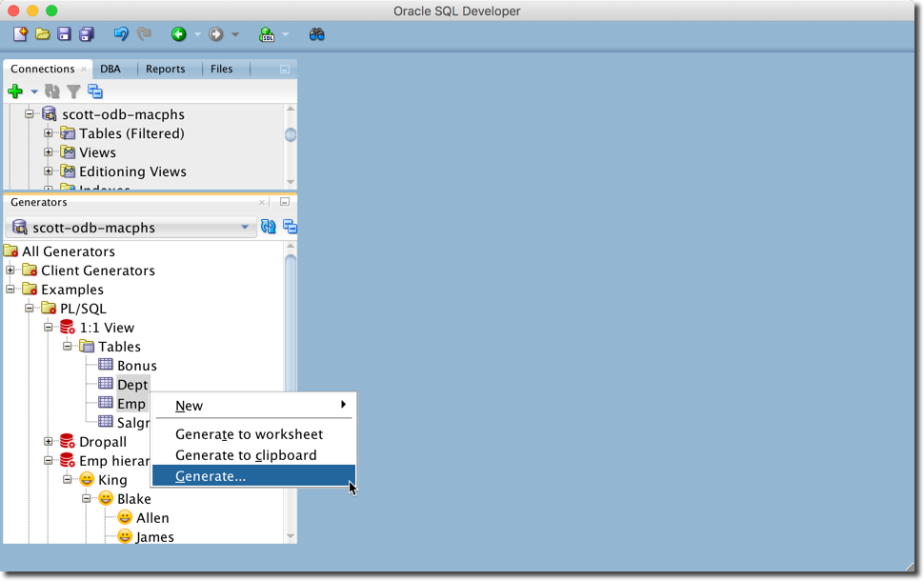Screen dimensions: 924x581
Task: Collapse the Emp hierarchy generator node
Action: point(49,461)
